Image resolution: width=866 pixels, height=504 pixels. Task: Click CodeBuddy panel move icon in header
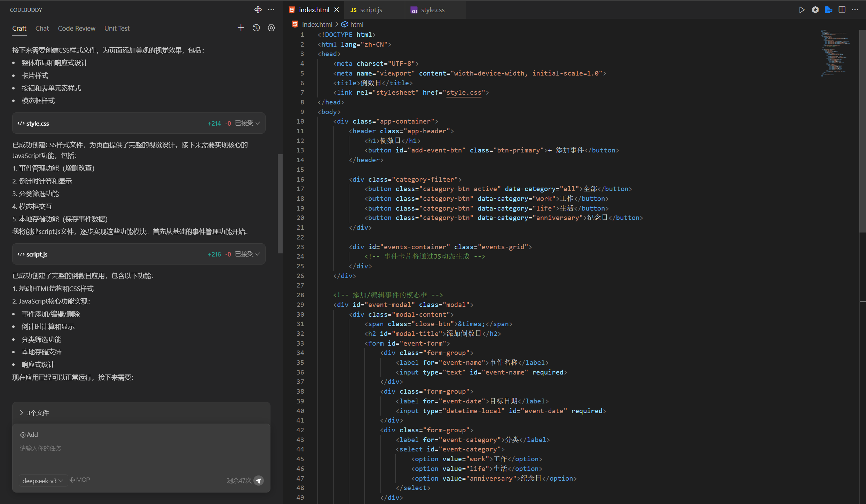click(x=258, y=10)
